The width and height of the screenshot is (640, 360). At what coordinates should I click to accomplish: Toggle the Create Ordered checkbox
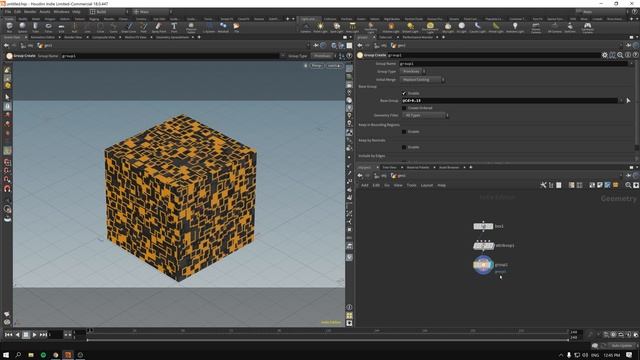click(404, 108)
